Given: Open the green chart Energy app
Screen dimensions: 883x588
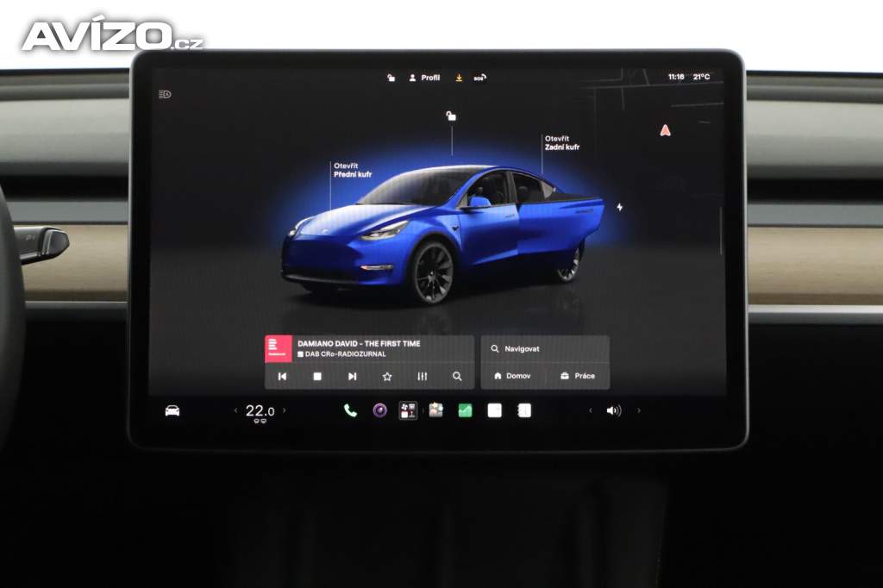Looking at the screenshot, I should pyautogui.click(x=465, y=410).
